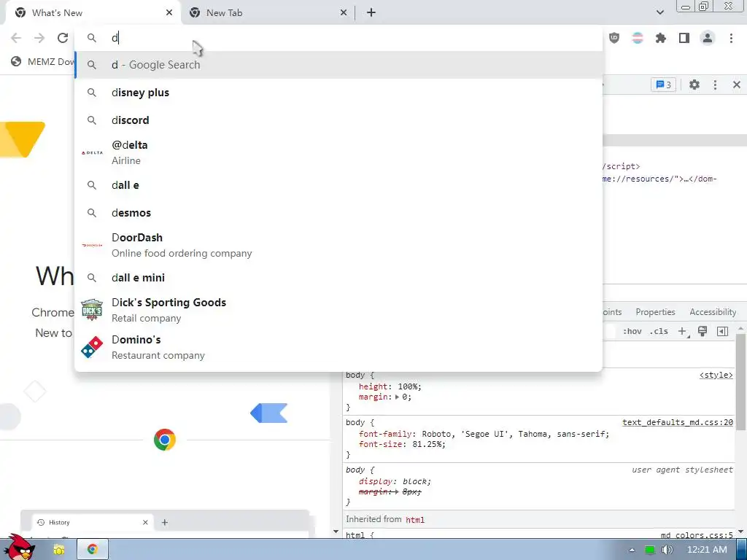Click the Chrome taskbar button
The image size is (747, 560).
point(93,550)
